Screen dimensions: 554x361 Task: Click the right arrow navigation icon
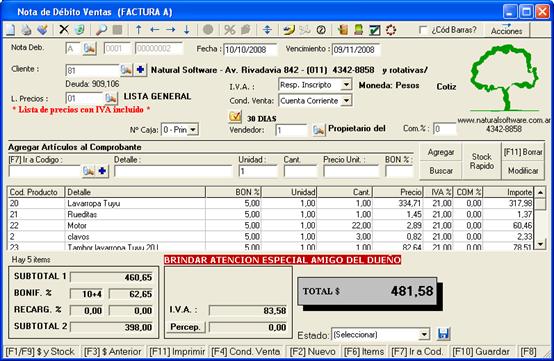pos(171,30)
